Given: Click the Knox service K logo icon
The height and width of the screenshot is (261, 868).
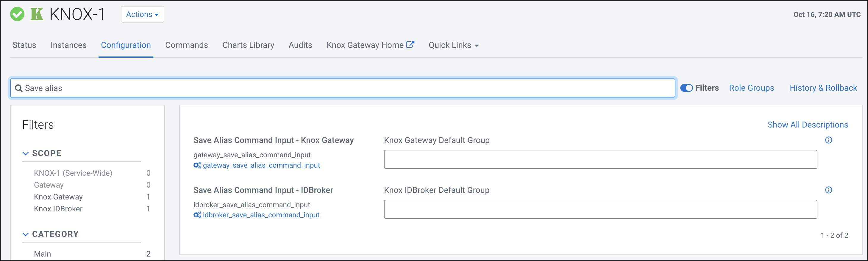Looking at the screenshot, I should tap(37, 15).
